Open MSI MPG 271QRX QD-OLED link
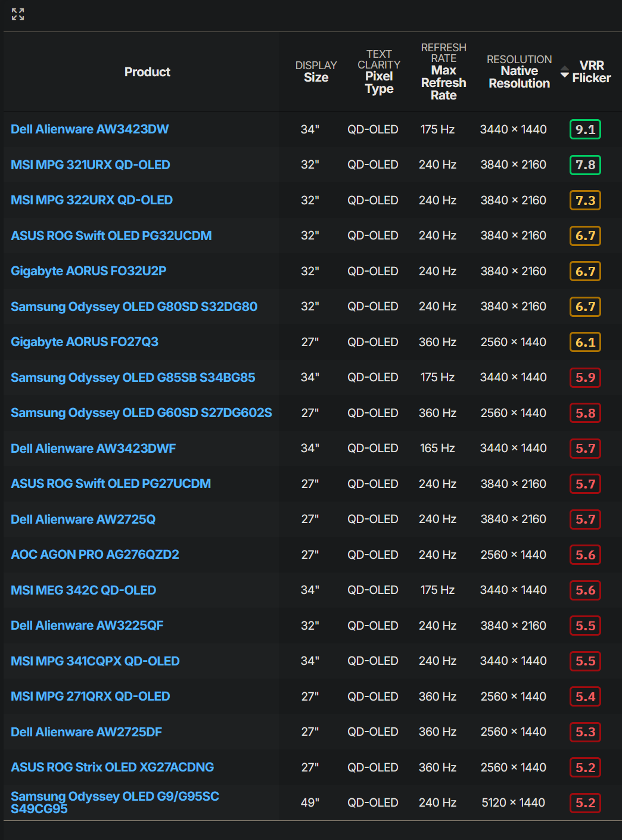 [x=91, y=696]
